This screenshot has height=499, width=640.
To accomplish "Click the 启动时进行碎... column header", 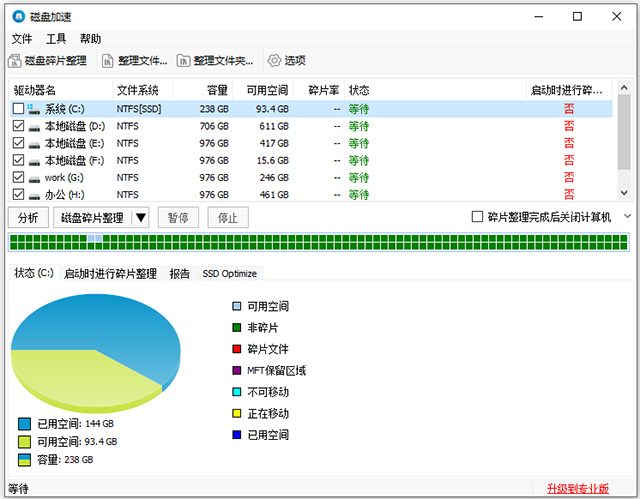I will tap(569, 90).
